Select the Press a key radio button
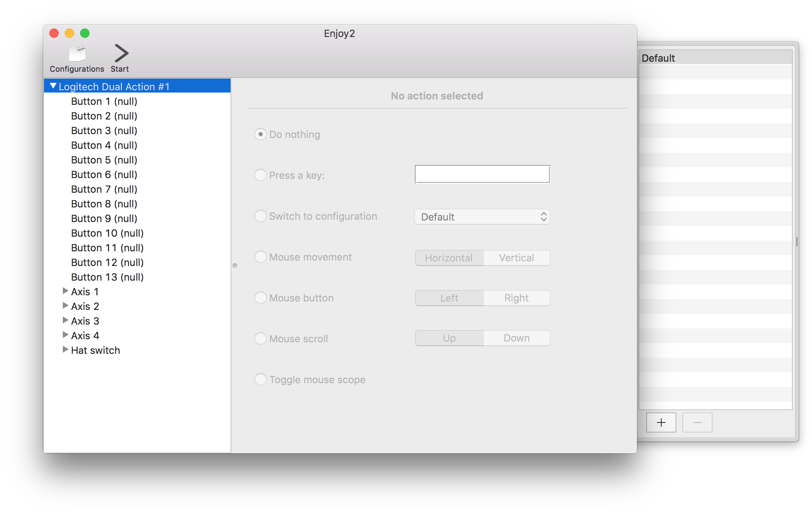Viewport: 812px width, 515px height. coord(261,175)
